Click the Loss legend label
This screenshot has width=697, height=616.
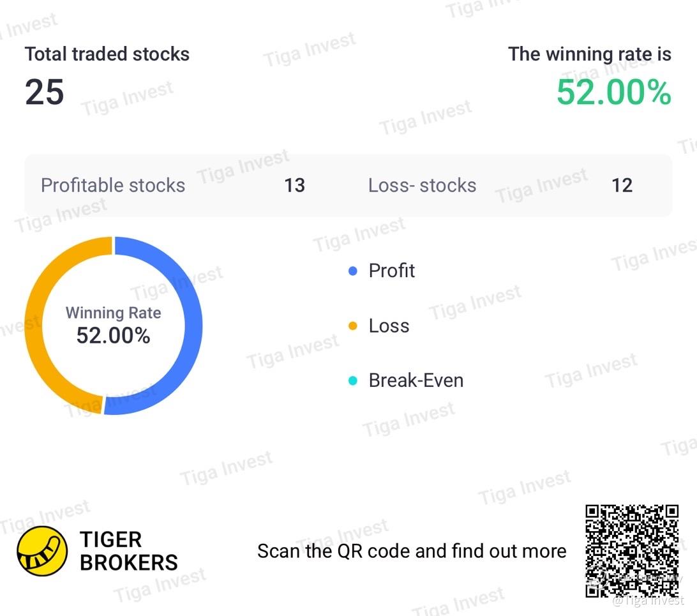pos(389,326)
